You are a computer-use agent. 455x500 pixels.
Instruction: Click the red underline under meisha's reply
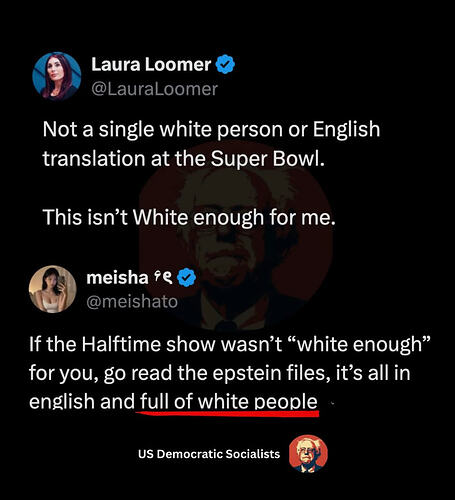[x=227, y=414]
